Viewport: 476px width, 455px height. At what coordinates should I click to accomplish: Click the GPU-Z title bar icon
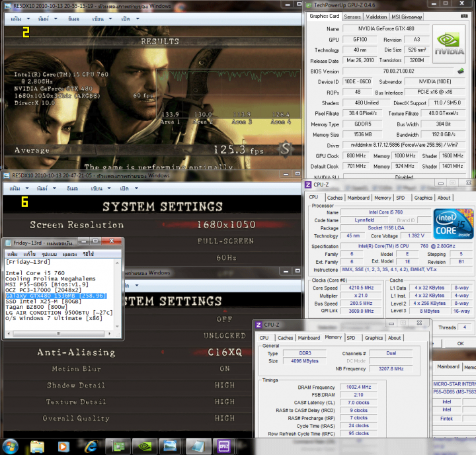click(x=309, y=5)
